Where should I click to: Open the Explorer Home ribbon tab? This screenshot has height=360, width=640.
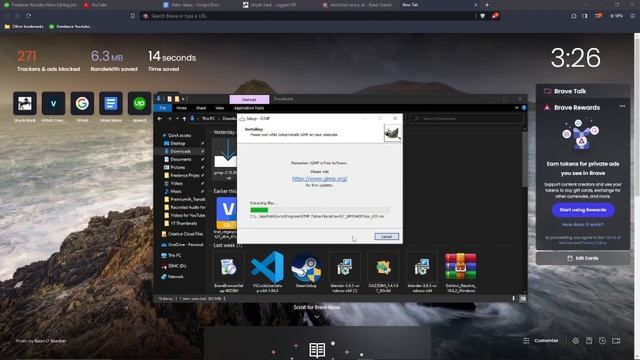click(182, 108)
